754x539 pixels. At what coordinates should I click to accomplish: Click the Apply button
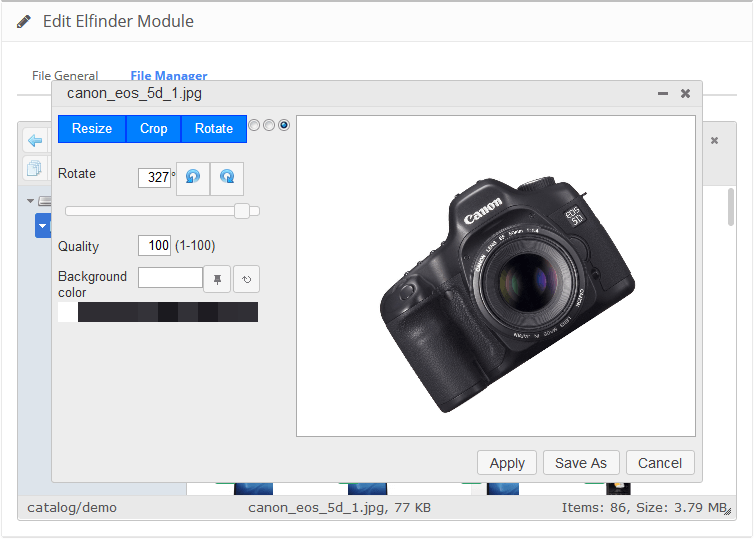[x=507, y=463]
